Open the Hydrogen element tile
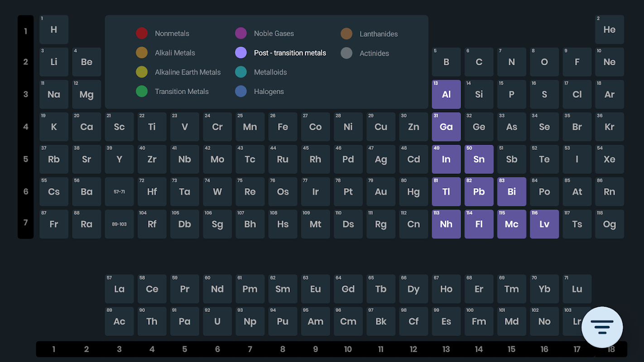Viewport: 644px width, 362px height. (x=54, y=30)
